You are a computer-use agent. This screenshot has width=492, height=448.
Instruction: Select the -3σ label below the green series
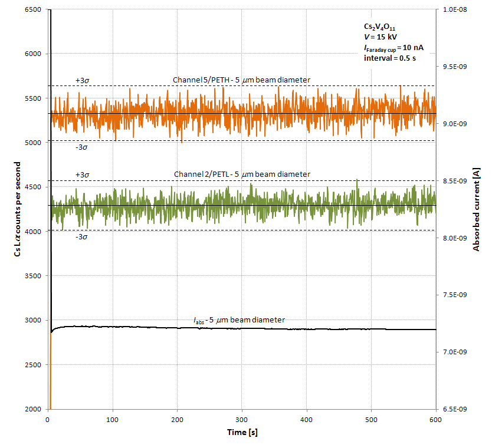pos(81,237)
